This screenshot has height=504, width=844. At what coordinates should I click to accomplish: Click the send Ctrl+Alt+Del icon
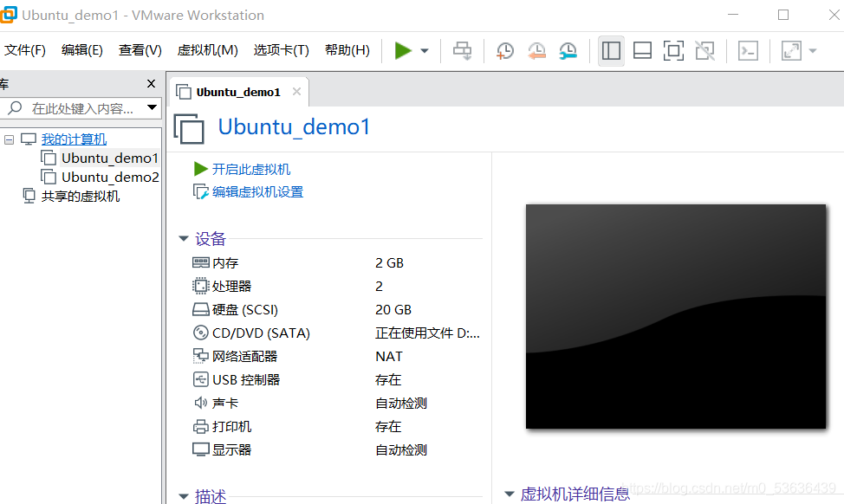[748, 50]
